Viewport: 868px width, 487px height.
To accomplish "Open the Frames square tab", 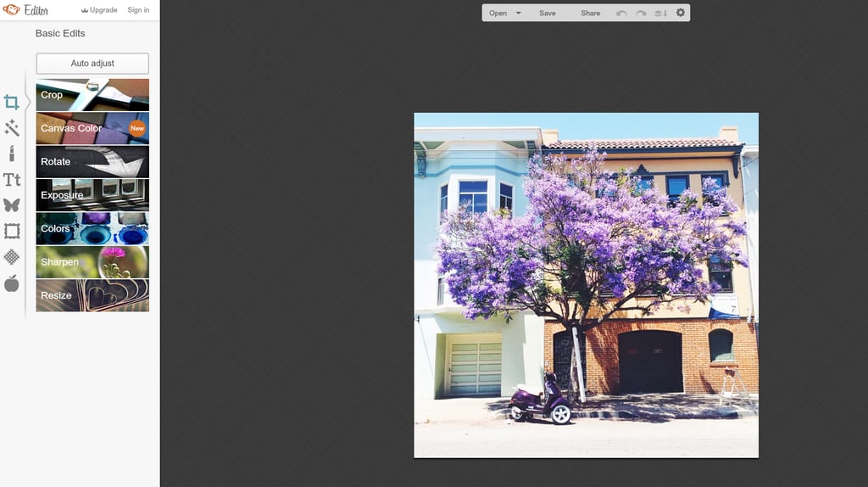I will click(x=12, y=231).
